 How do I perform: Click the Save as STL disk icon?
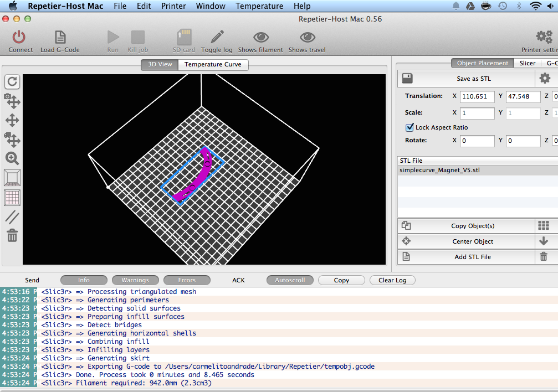click(x=407, y=78)
